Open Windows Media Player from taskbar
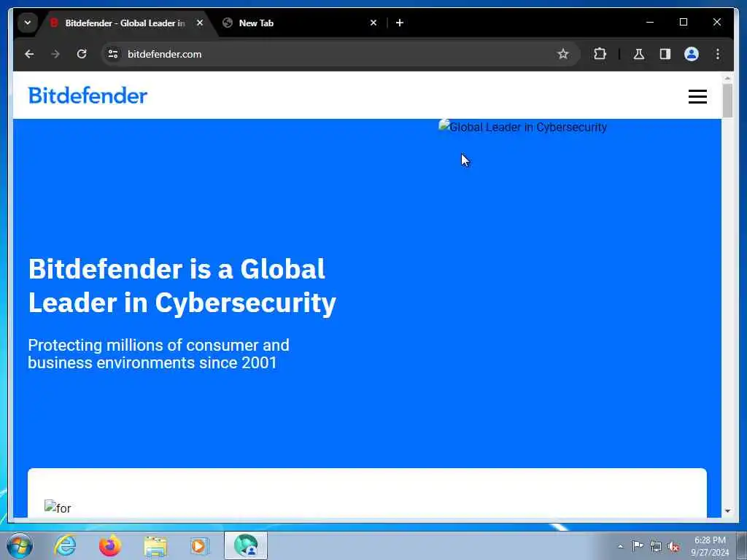Screen dimensions: 747x560 click(x=200, y=545)
